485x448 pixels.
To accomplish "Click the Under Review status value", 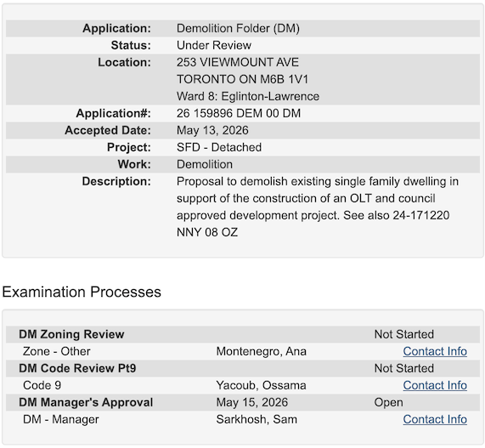I will tap(214, 45).
